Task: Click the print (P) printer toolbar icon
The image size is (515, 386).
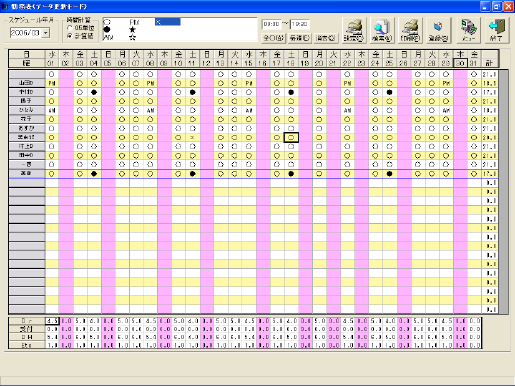Action: pos(410,30)
